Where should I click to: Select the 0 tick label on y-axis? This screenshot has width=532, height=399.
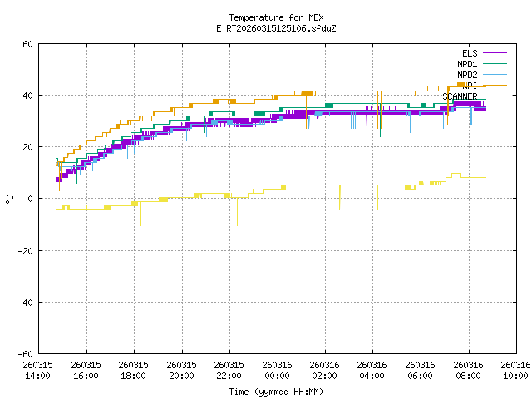[30, 199]
